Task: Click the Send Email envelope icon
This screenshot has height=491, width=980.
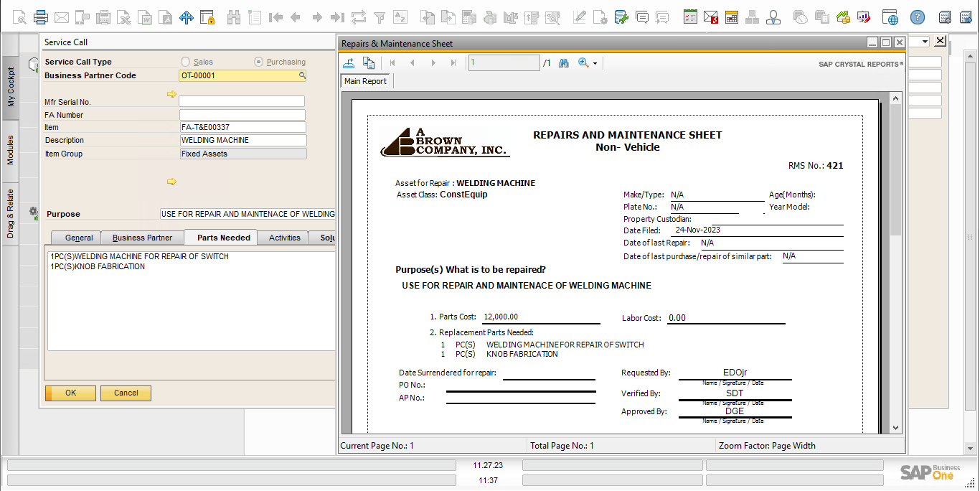Action: coord(62,17)
